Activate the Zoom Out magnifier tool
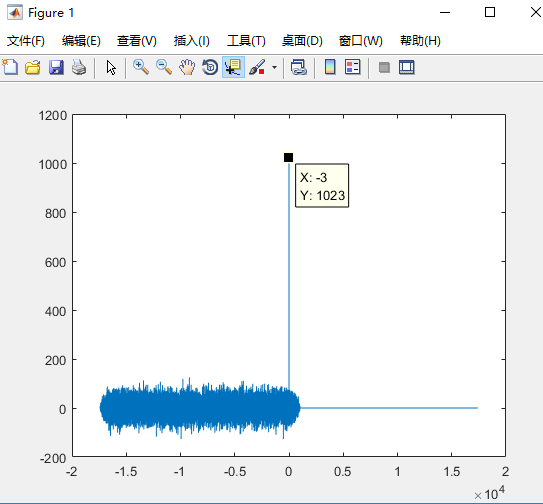 [164, 67]
